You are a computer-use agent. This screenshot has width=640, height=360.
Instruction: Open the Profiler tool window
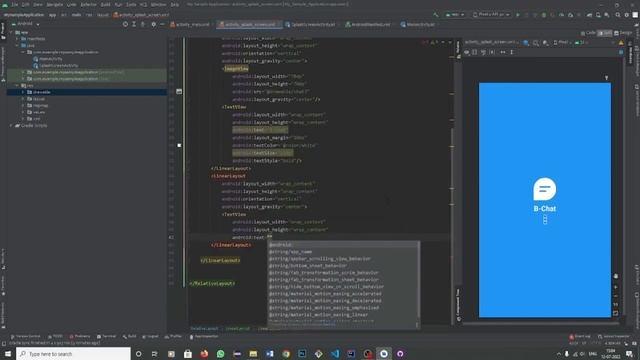point(173,336)
